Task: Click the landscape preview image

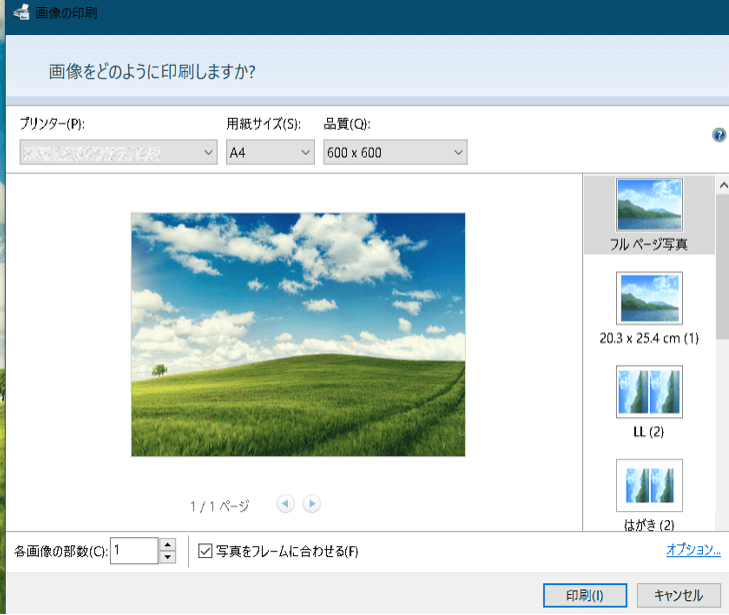Action: pyautogui.click(x=298, y=335)
